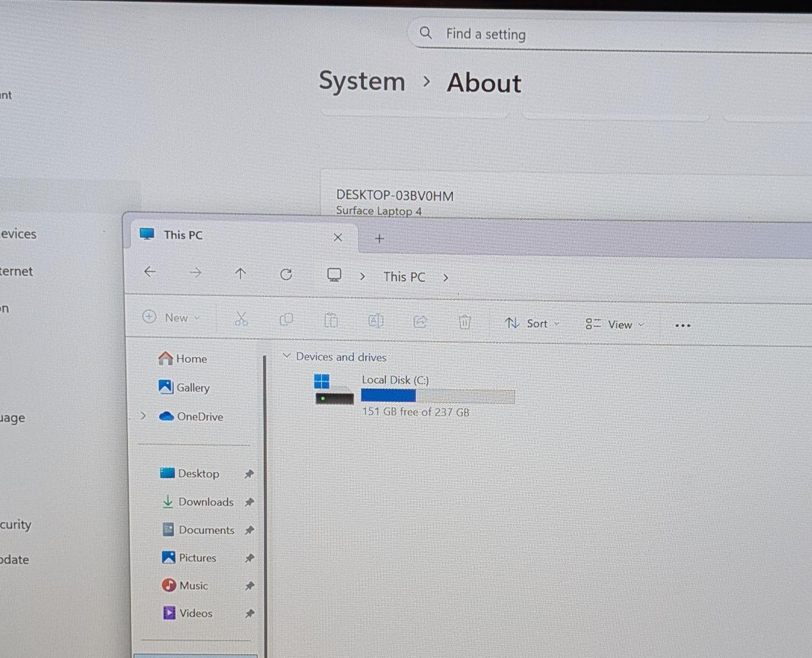Unpin Desktop using its pin icon
The image size is (812, 658).
[x=249, y=474]
